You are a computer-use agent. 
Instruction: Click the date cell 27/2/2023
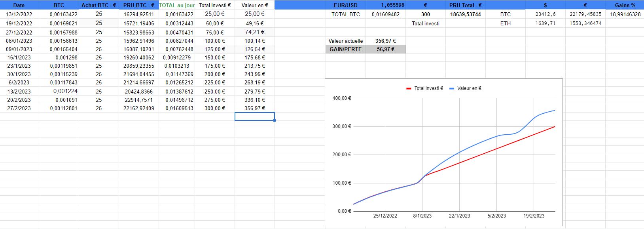(19, 108)
